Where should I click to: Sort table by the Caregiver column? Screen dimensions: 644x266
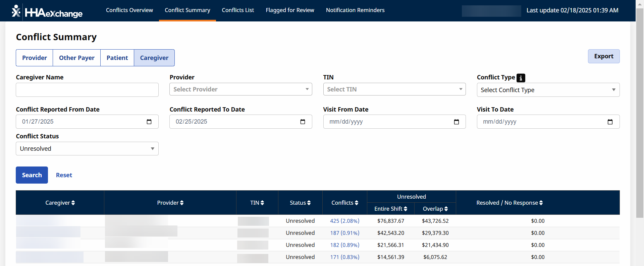(x=60, y=203)
